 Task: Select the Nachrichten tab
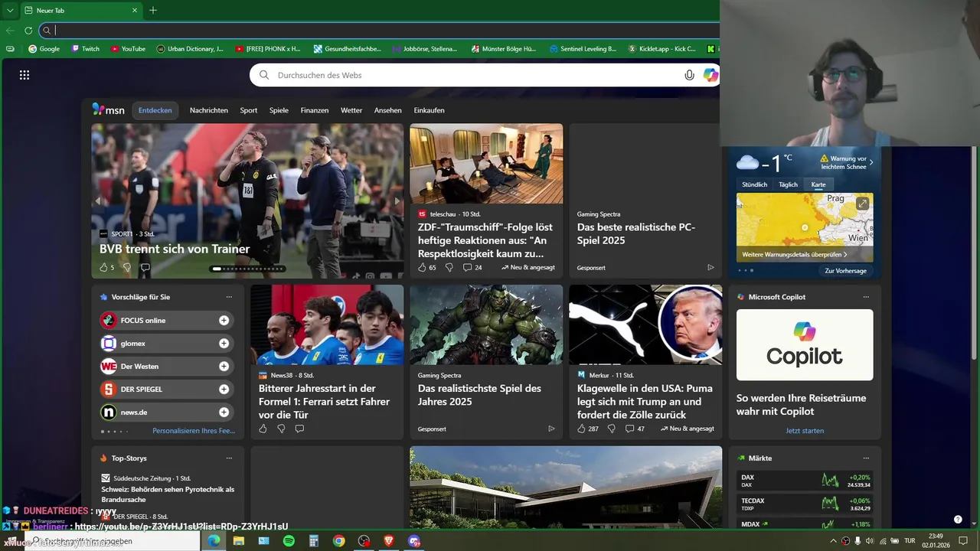click(x=209, y=110)
